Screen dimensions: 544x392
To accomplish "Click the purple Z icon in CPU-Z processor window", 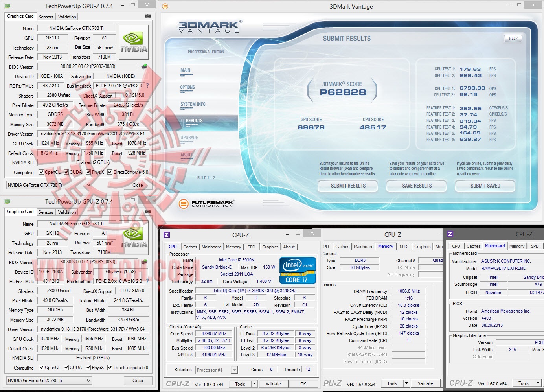I will pos(167,235).
